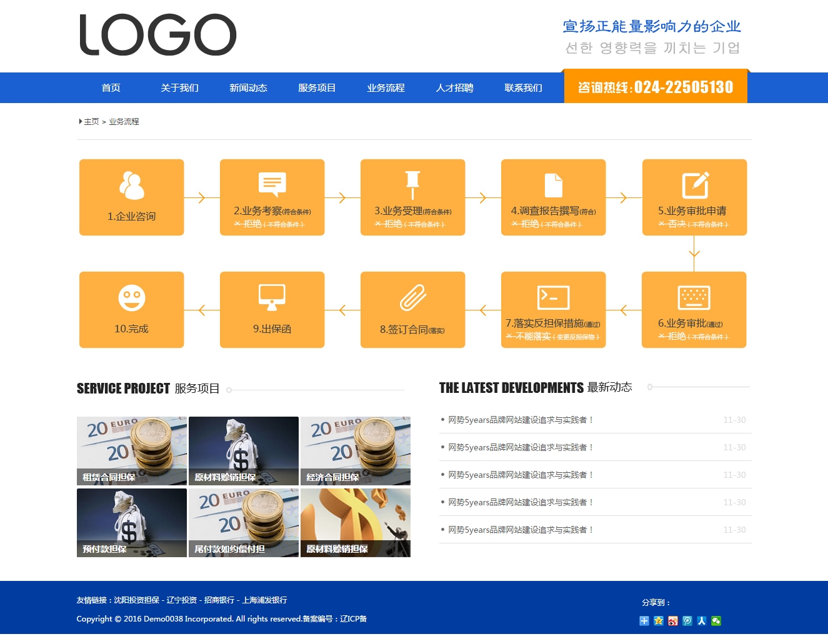This screenshot has width=828, height=644.
Task: Click the smiley face icon for 10.完成
Action: tap(132, 298)
